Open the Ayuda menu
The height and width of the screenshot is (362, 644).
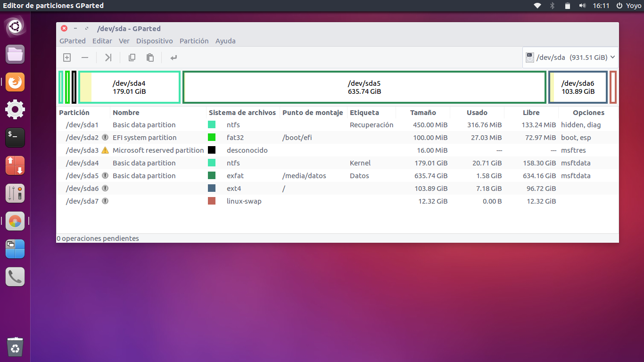(x=225, y=41)
